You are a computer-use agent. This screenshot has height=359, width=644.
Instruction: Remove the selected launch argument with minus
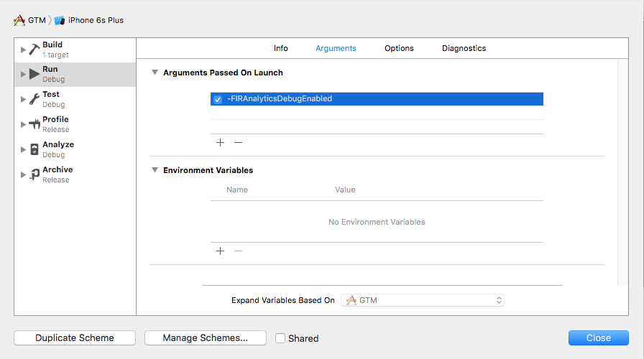tap(238, 142)
